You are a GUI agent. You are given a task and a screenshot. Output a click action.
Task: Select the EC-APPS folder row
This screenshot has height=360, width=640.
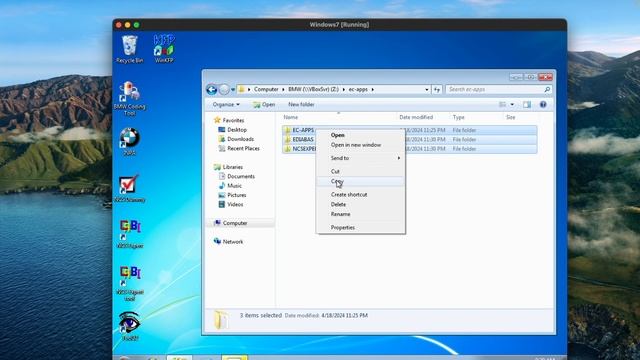[409, 130]
